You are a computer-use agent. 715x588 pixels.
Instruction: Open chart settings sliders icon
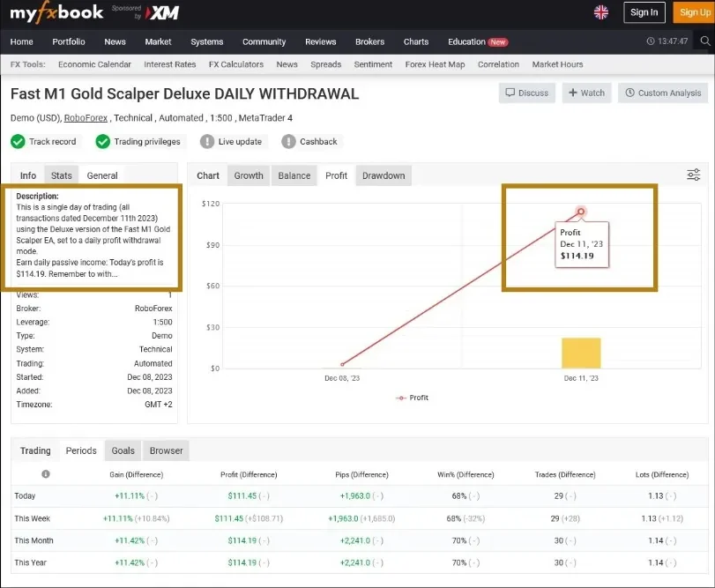(694, 175)
